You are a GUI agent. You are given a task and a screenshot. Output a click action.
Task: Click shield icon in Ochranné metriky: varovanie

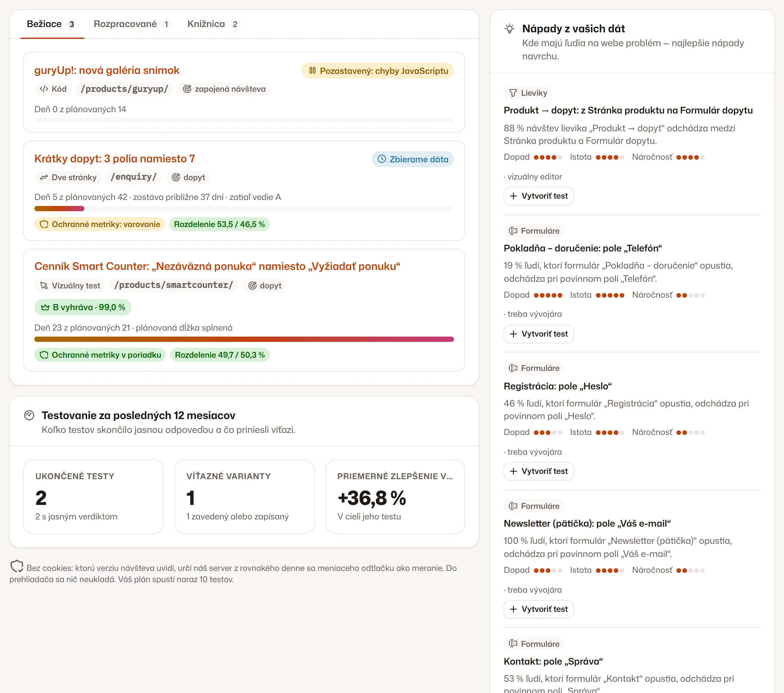point(44,224)
